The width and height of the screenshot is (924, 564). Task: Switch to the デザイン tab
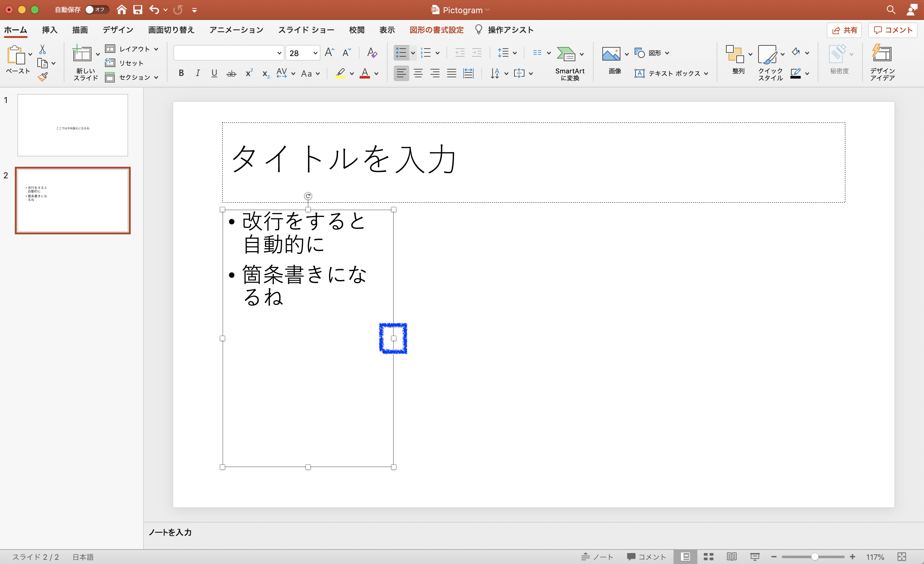point(118,30)
